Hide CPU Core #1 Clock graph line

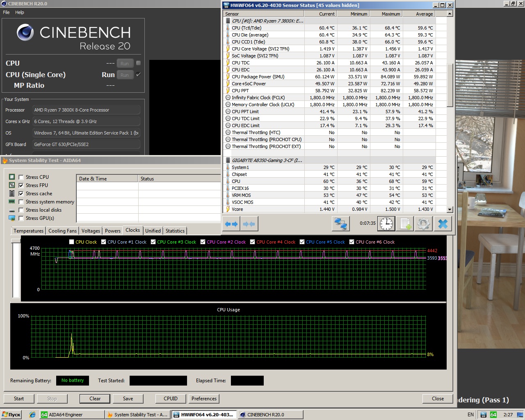(104, 242)
